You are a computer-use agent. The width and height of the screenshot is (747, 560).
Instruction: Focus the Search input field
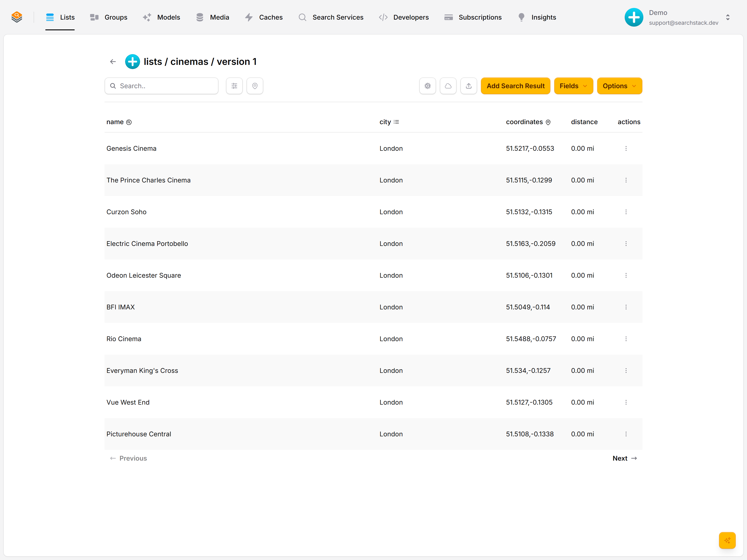(162, 86)
